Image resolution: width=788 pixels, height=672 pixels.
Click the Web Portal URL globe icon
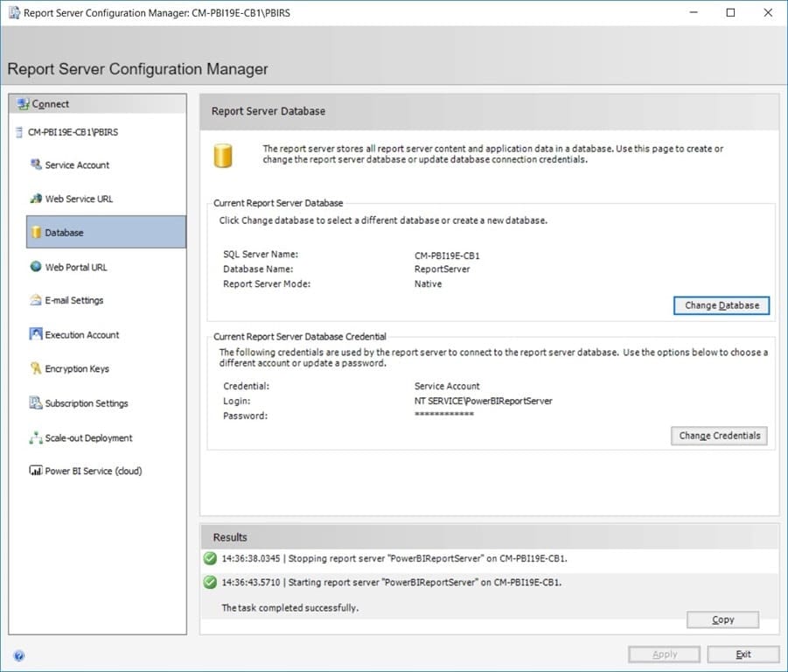pyautogui.click(x=36, y=266)
